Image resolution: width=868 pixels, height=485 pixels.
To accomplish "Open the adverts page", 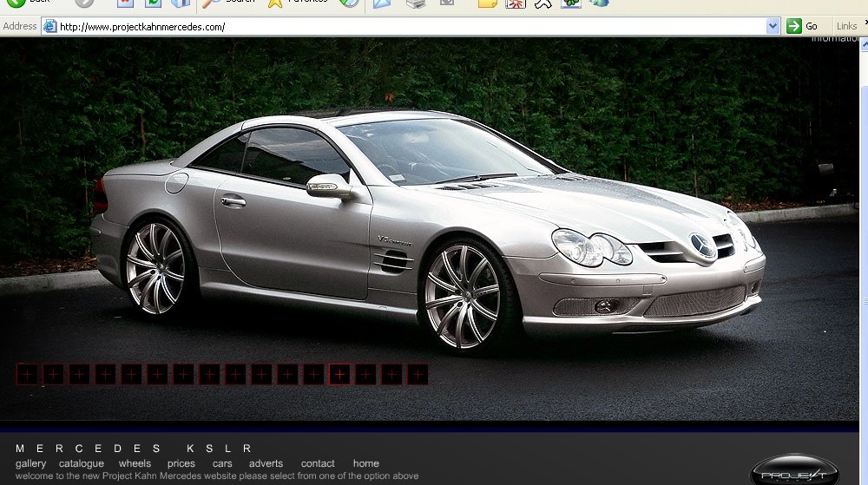I will click(266, 463).
